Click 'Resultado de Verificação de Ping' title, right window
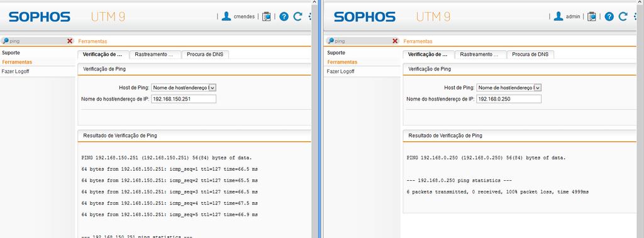The image size is (644, 238). click(445, 135)
